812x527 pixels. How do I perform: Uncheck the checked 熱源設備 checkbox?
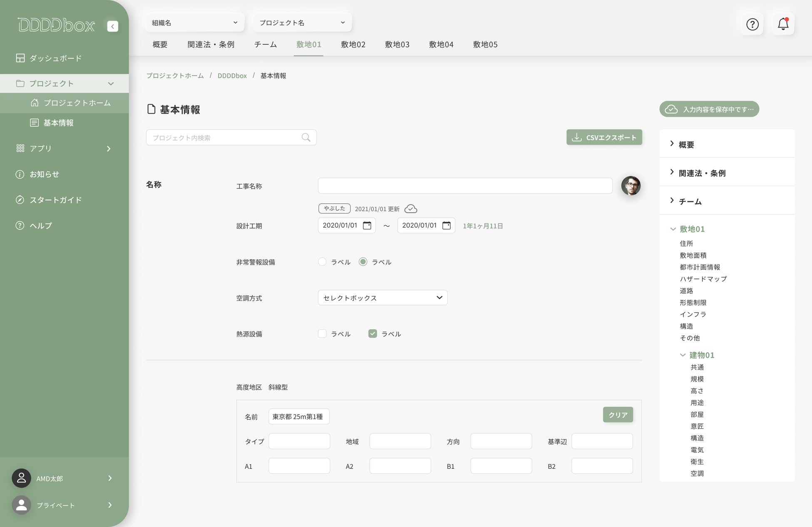point(373,334)
